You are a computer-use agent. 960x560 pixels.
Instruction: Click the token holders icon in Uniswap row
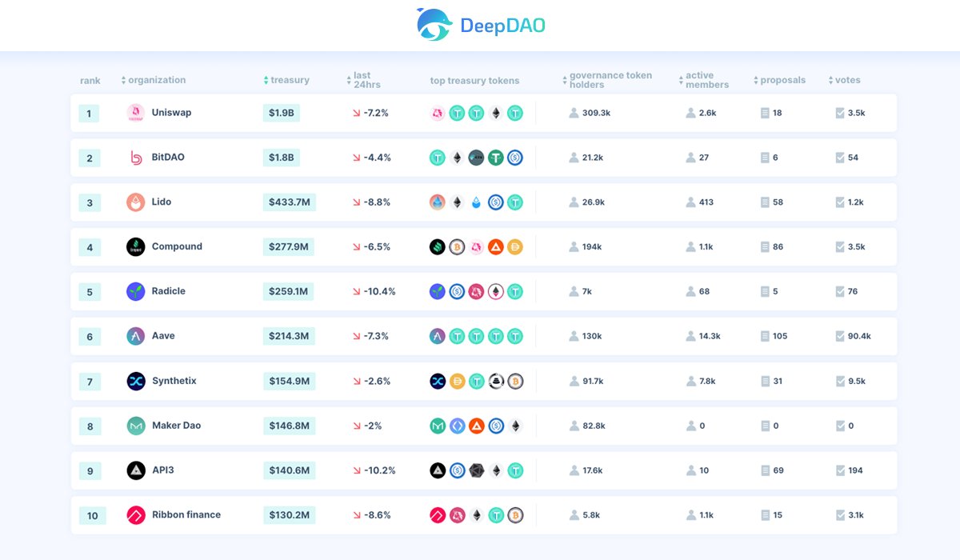coord(574,113)
